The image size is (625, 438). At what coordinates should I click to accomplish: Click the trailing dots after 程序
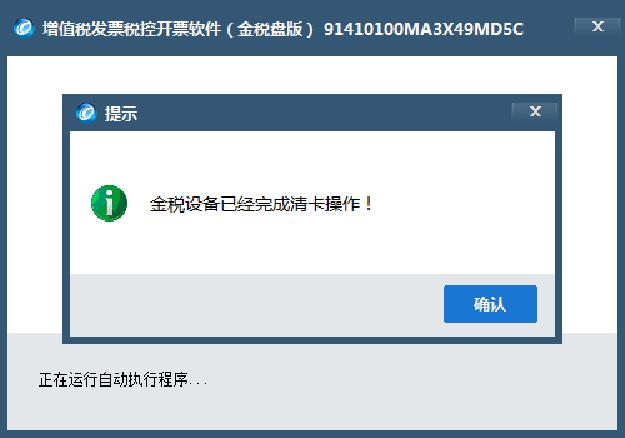(198, 384)
